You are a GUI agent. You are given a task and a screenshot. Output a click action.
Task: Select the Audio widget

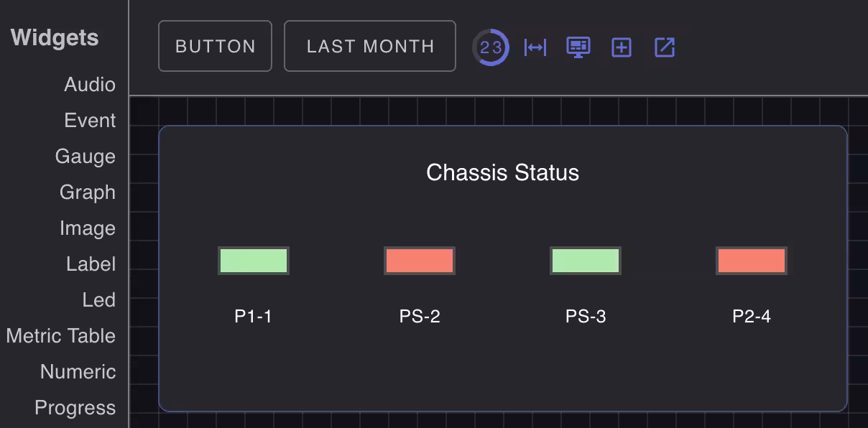click(x=90, y=85)
